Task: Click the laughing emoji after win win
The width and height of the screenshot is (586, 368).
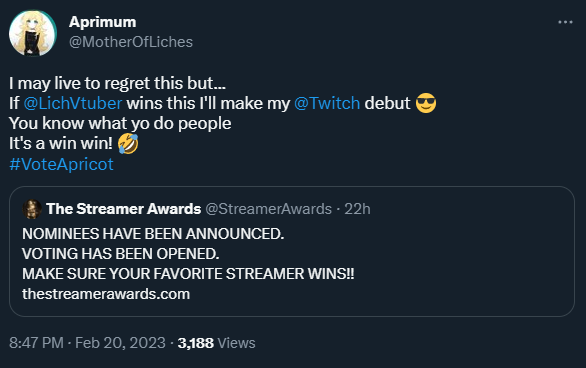Action: (128, 144)
